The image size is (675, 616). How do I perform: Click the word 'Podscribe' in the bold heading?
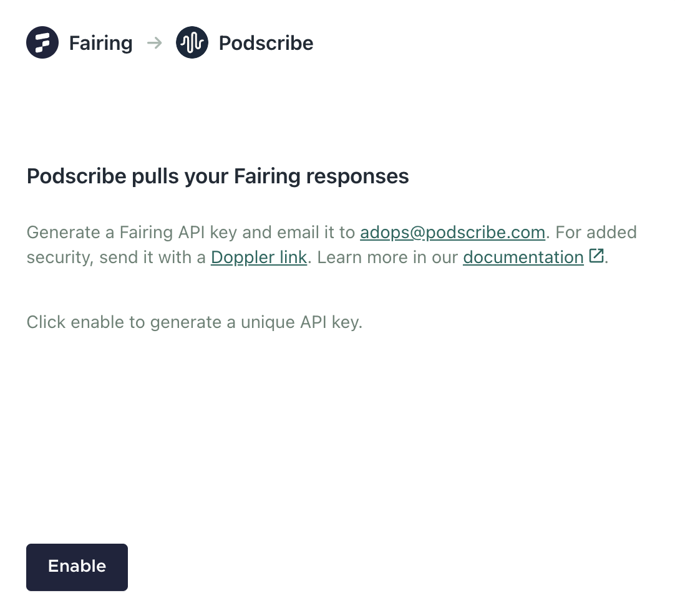[x=76, y=176]
